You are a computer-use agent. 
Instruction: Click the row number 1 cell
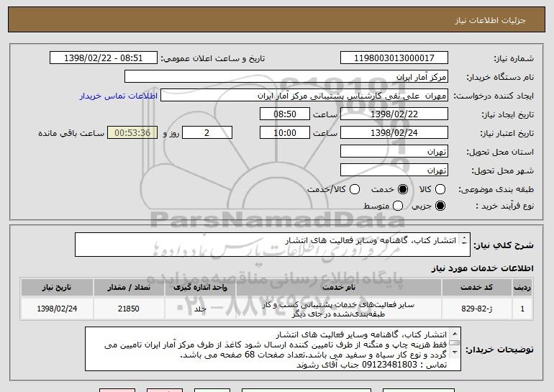[x=522, y=309]
